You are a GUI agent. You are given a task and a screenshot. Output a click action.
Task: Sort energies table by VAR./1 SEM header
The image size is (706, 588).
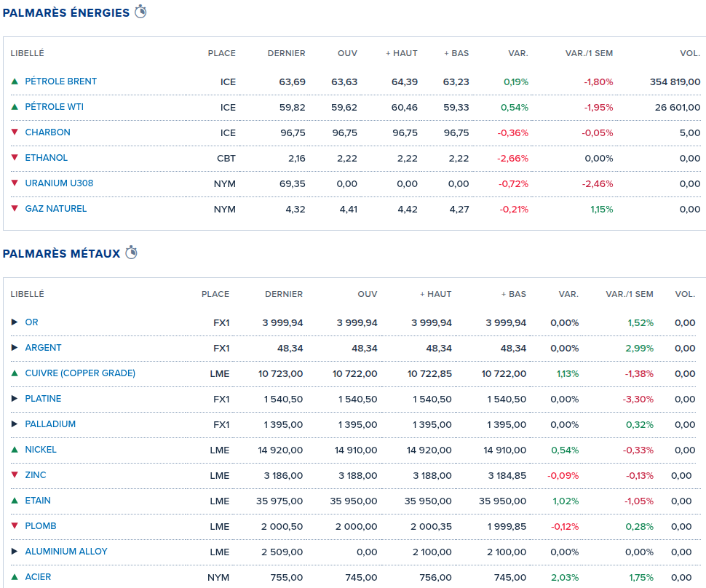[589, 53]
